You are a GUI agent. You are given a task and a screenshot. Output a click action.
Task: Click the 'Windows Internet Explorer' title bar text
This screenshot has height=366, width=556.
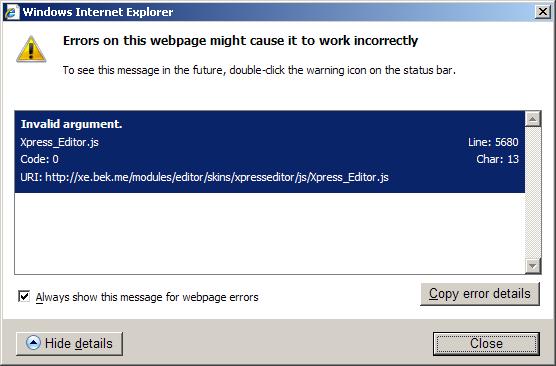click(x=98, y=12)
